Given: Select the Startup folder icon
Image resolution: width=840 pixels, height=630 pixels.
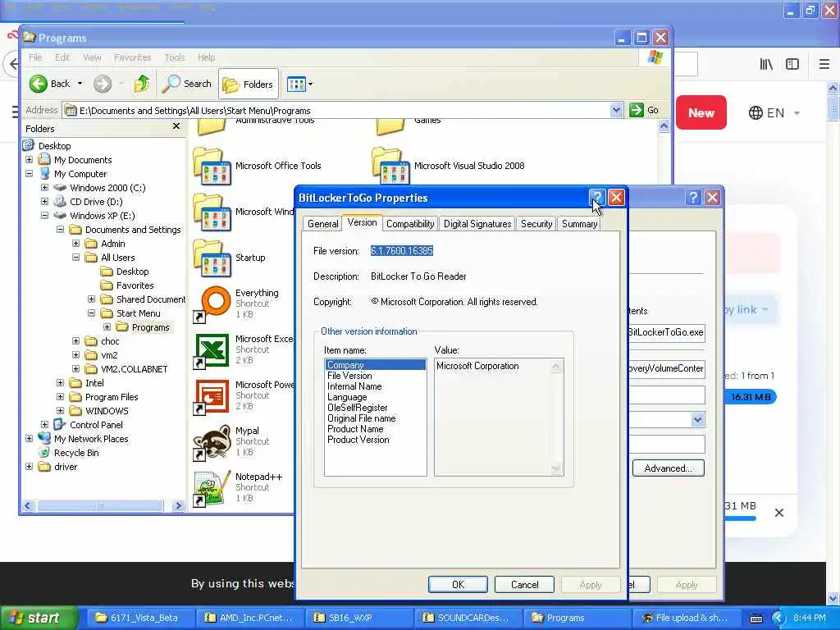Looking at the screenshot, I should pos(212,258).
